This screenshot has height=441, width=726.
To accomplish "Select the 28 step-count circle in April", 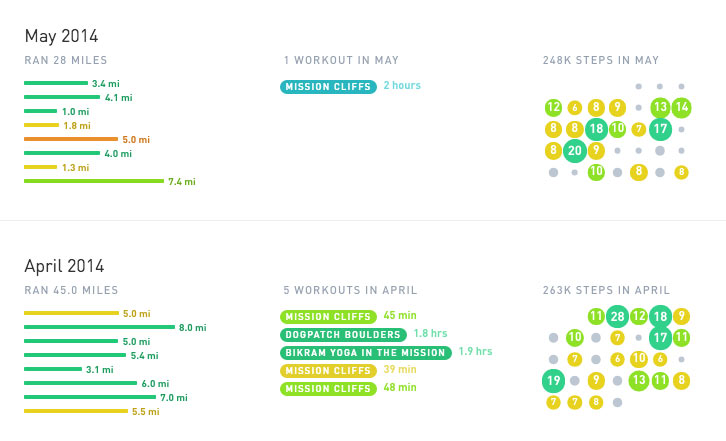I will (617, 316).
